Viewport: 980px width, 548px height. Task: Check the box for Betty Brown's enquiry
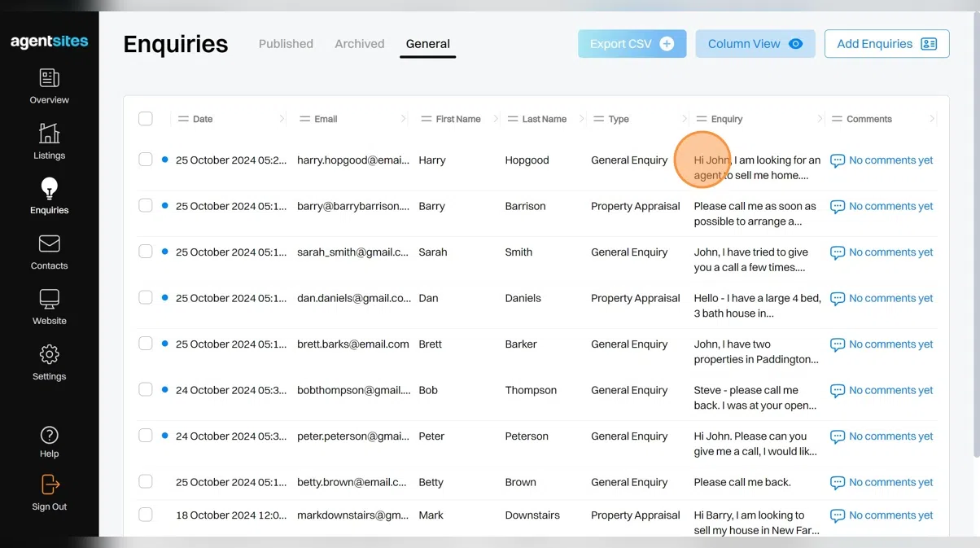[x=146, y=482]
